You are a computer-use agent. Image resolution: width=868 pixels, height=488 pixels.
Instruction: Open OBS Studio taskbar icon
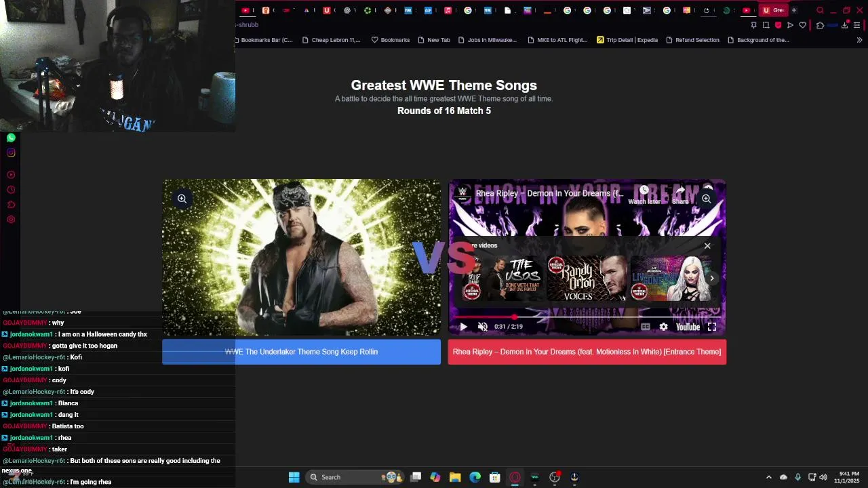coord(555,477)
